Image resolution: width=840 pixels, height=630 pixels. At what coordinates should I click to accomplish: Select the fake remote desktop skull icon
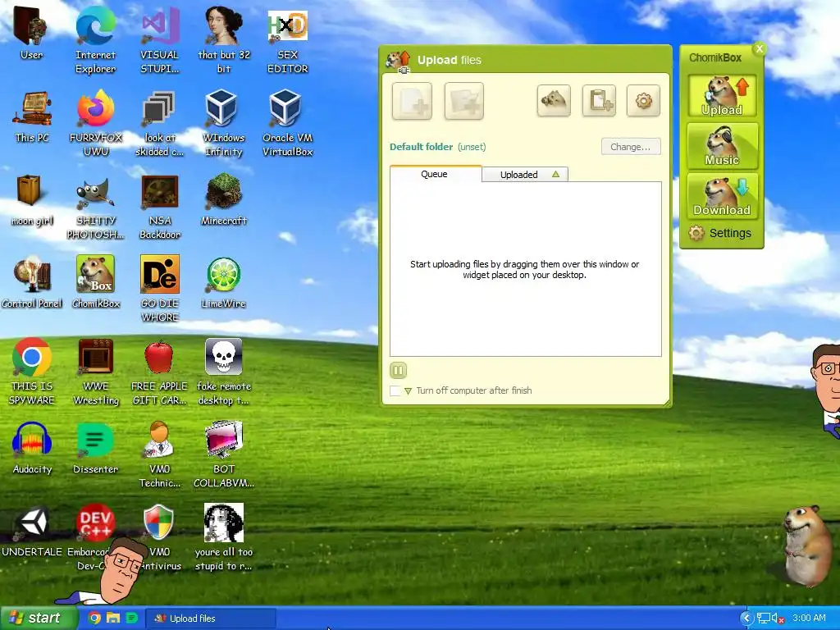point(224,372)
